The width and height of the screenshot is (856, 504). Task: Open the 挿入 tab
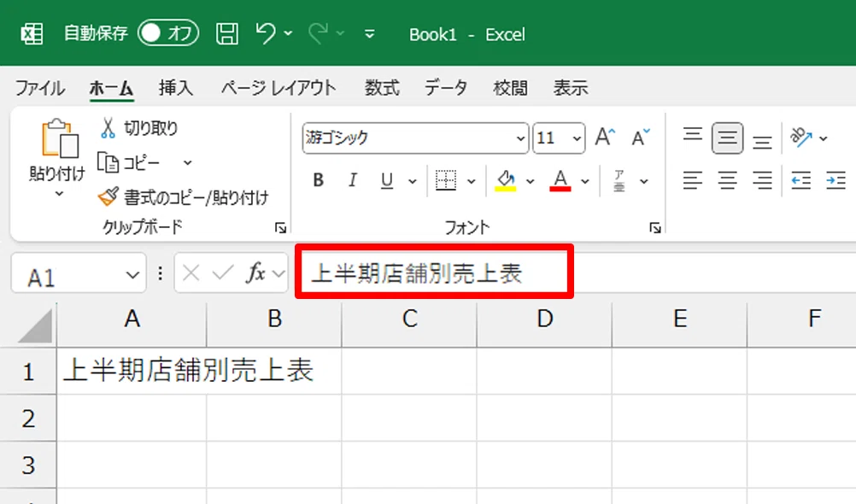[176, 88]
